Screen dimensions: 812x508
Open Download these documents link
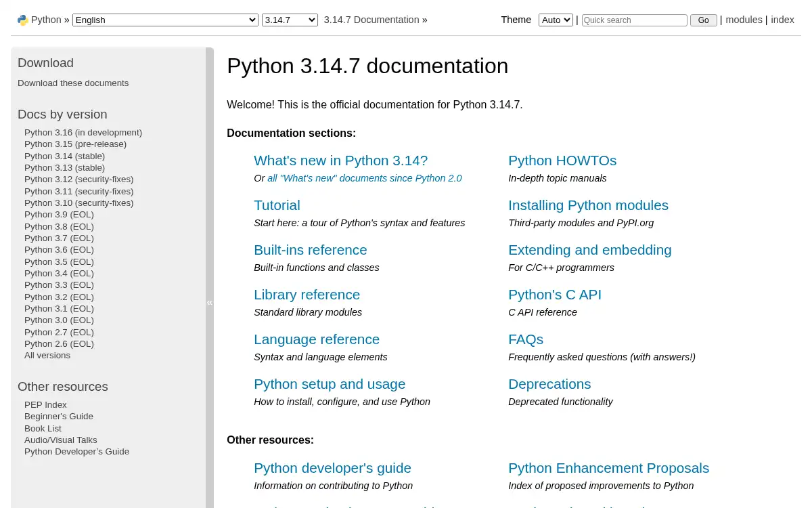[x=73, y=83]
